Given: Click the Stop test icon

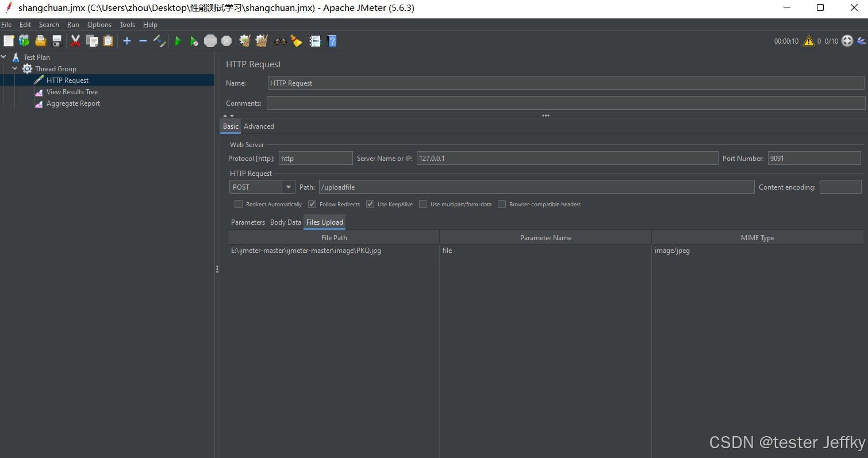Looking at the screenshot, I should (x=210, y=41).
